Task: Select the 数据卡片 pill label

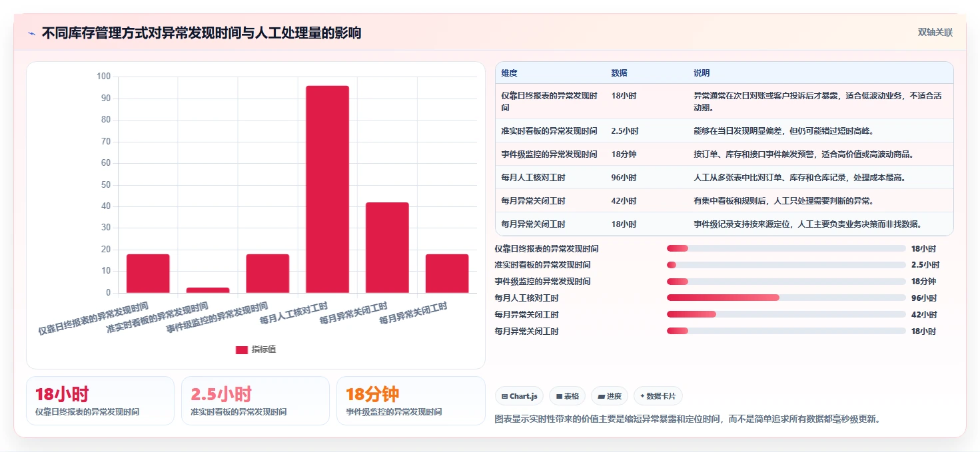Action: (x=661, y=397)
